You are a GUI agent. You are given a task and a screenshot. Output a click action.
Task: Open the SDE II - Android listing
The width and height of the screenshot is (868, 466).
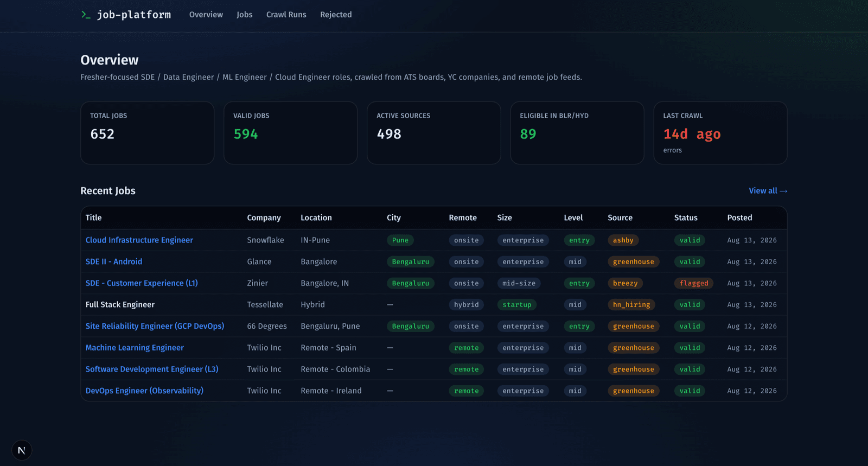[114, 261]
